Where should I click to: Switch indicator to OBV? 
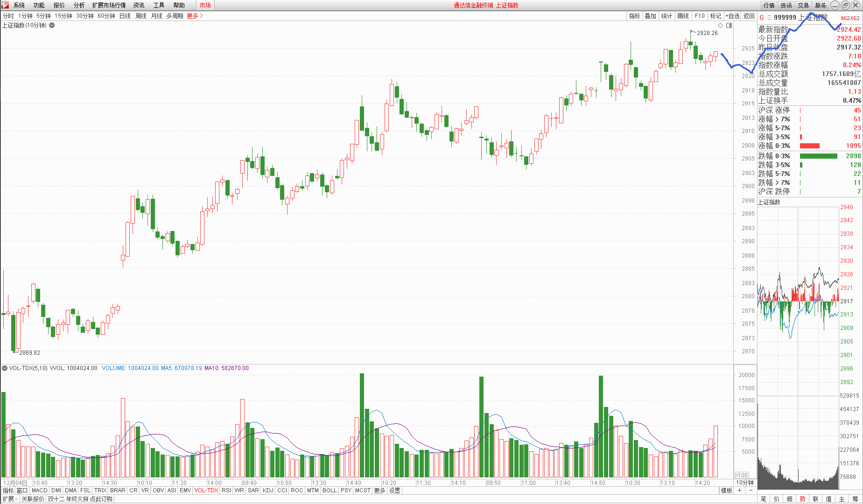coord(158,490)
